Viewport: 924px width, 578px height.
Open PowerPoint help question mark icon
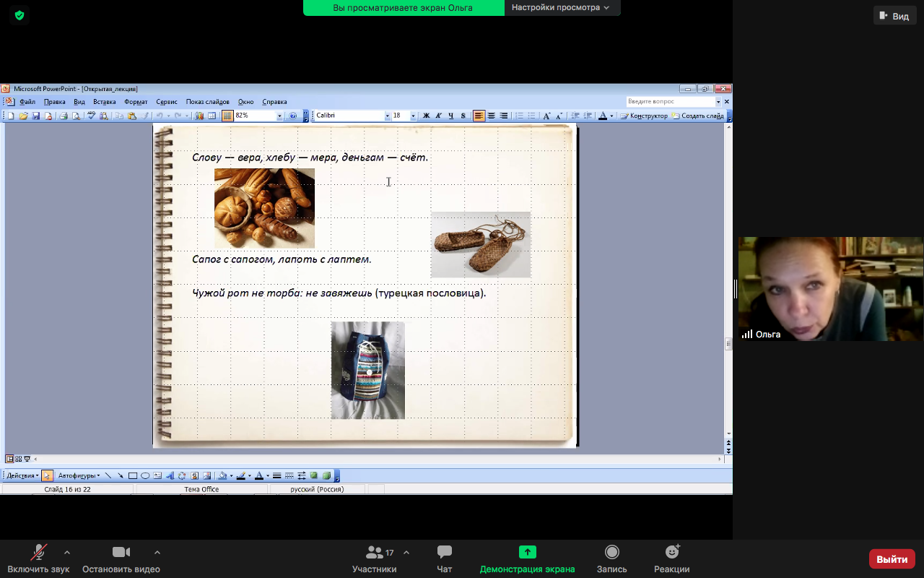(293, 116)
